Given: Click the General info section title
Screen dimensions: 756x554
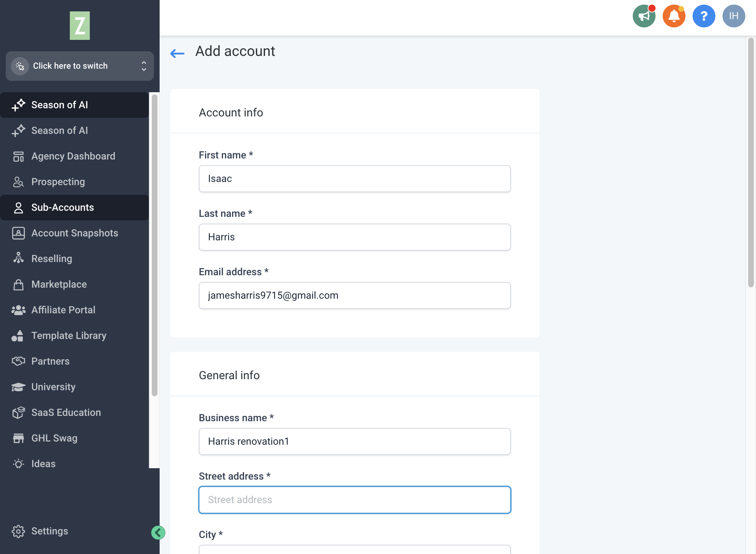Looking at the screenshot, I should [229, 375].
